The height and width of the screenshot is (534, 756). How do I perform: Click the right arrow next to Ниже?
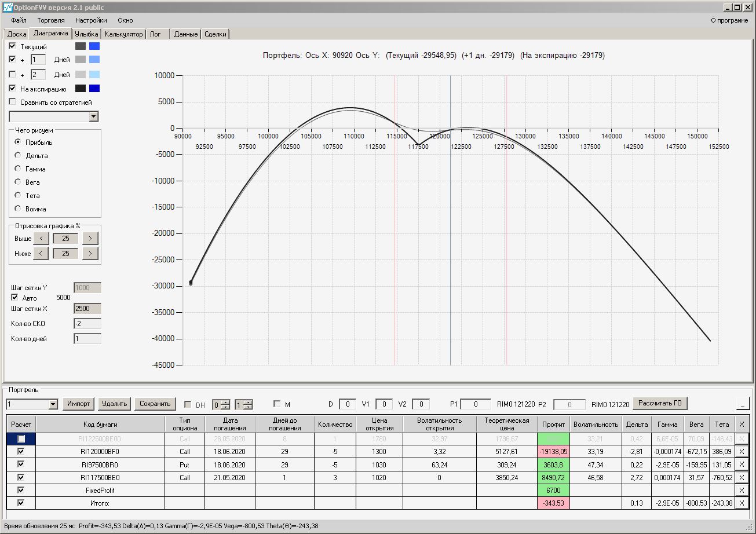click(90, 254)
